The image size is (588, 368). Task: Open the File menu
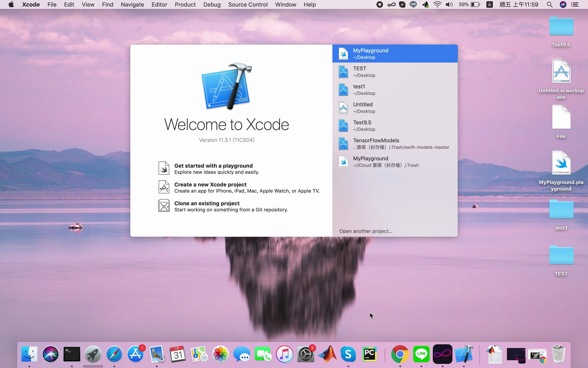(52, 5)
